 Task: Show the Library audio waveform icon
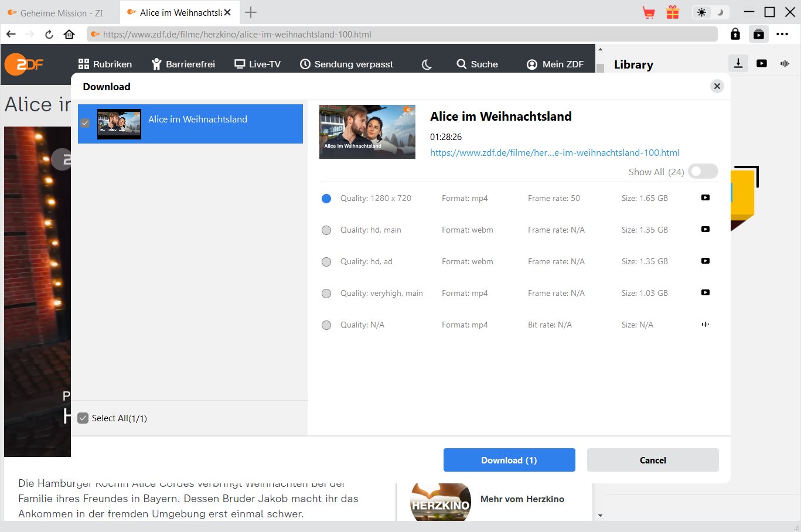point(785,63)
